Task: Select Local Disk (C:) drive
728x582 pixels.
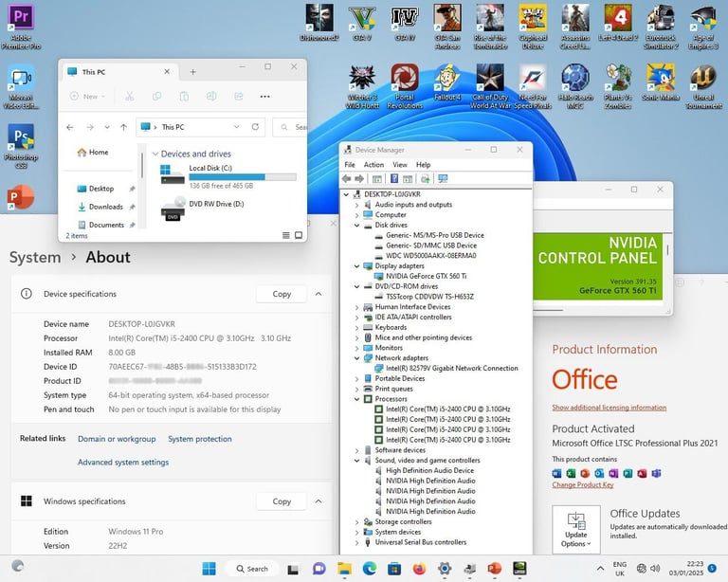Action: coord(227,176)
